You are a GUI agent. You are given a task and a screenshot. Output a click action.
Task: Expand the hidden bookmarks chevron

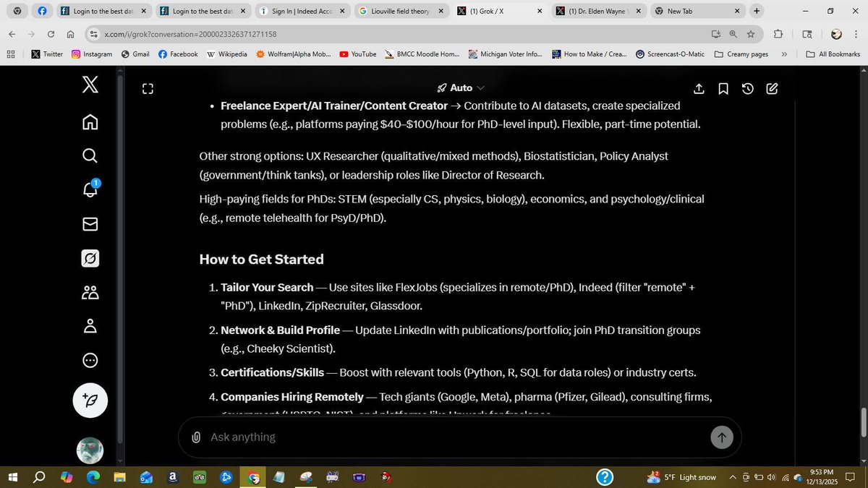pos(784,54)
